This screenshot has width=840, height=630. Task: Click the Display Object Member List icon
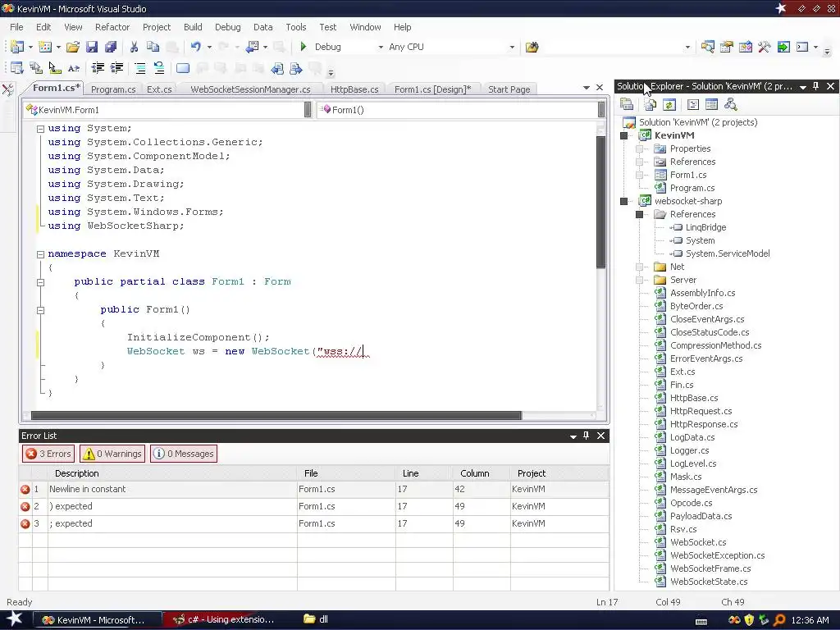tap(16, 68)
